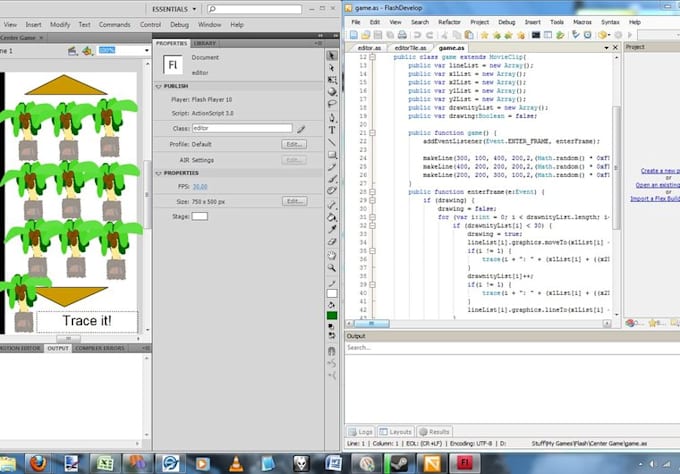Click the Print icon in FlashDevelop toolbar
Image resolution: width=680 pixels, height=474 pixels.
coord(402,35)
